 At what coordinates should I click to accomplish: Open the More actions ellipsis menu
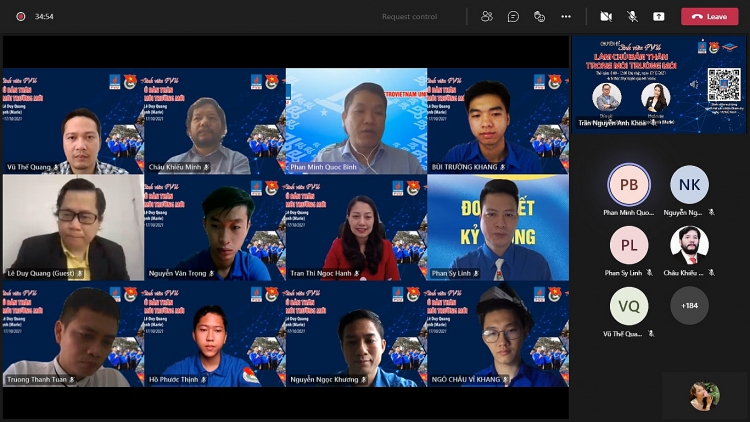point(566,16)
